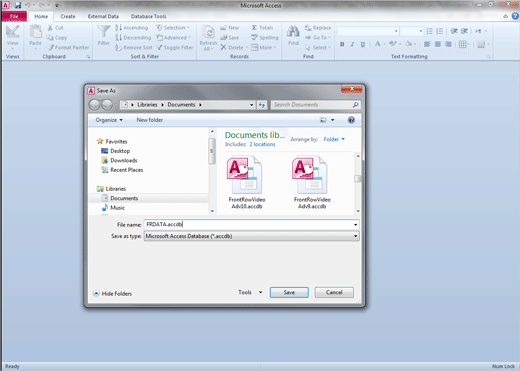Select Documents in the address path

181,105
